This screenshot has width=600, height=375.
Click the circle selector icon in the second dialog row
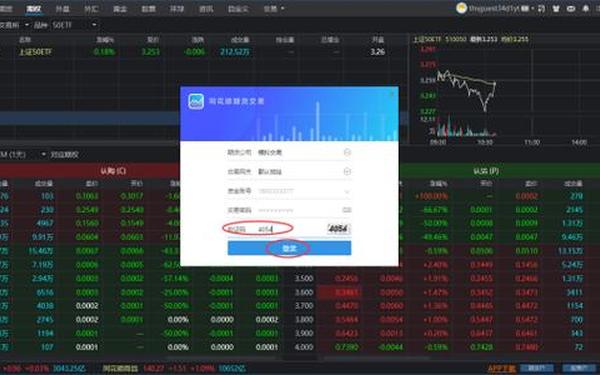point(347,171)
